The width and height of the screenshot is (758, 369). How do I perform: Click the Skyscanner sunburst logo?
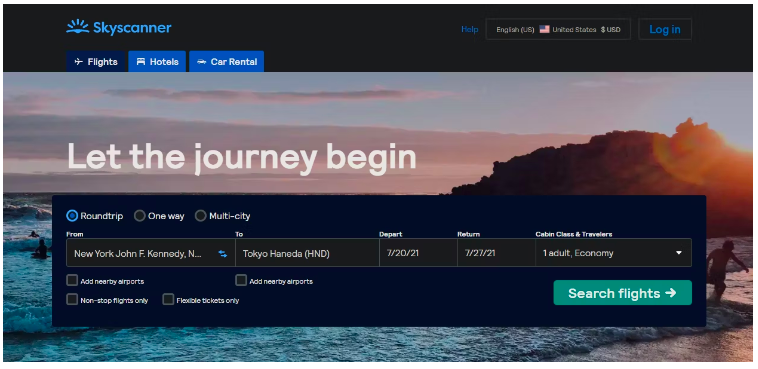pos(77,27)
